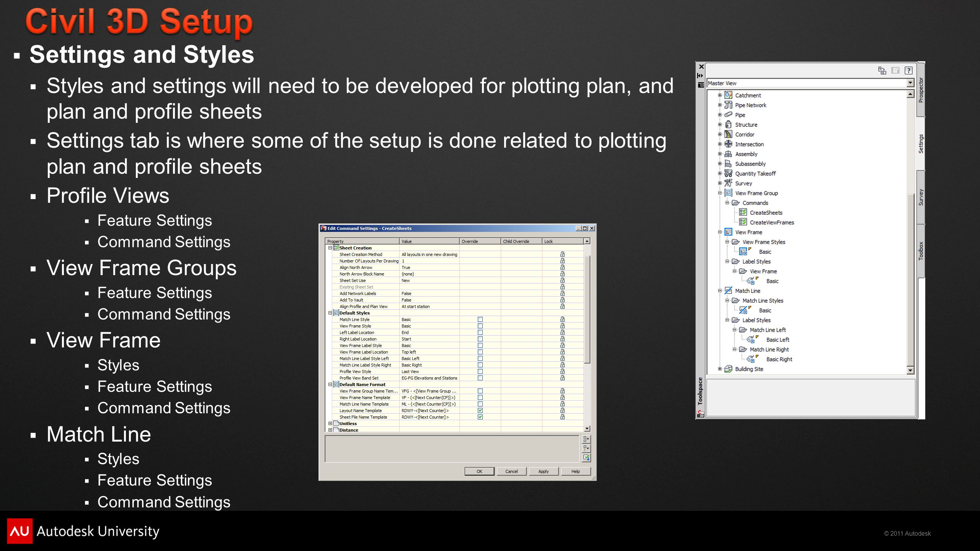Viewport: 980px width, 551px height.
Task: Select Match Line Left tree item
Action: pyautogui.click(x=768, y=329)
